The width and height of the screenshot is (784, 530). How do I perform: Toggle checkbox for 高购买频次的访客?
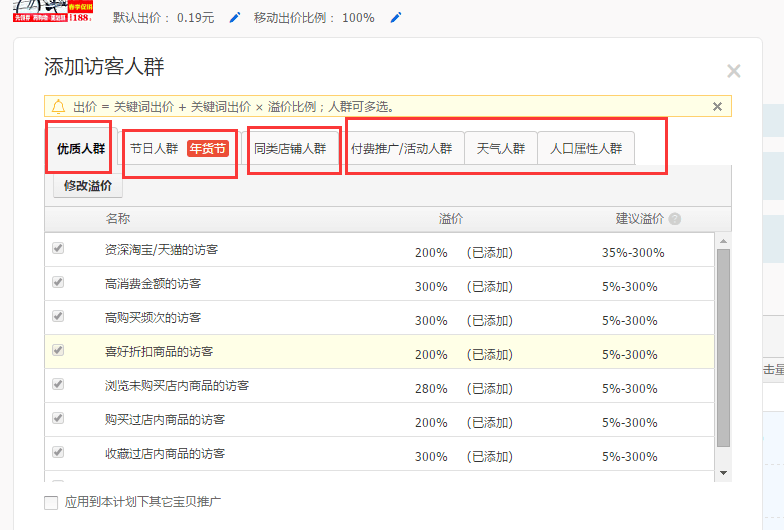pyautogui.click(x=58, y=316)
